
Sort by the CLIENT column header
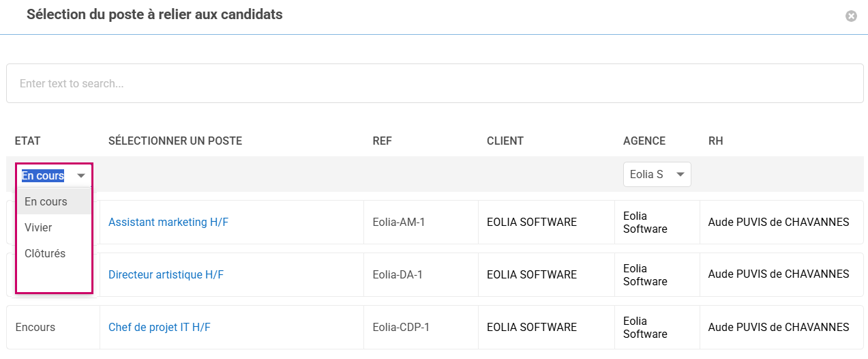505,141
